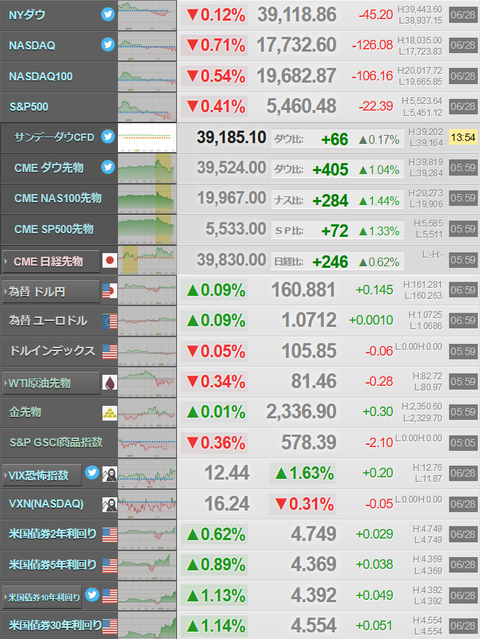Click the Twitter icon beside VIX恐怖指数
This screenshot has width=480, height=639.
click(x=92, y=473)
